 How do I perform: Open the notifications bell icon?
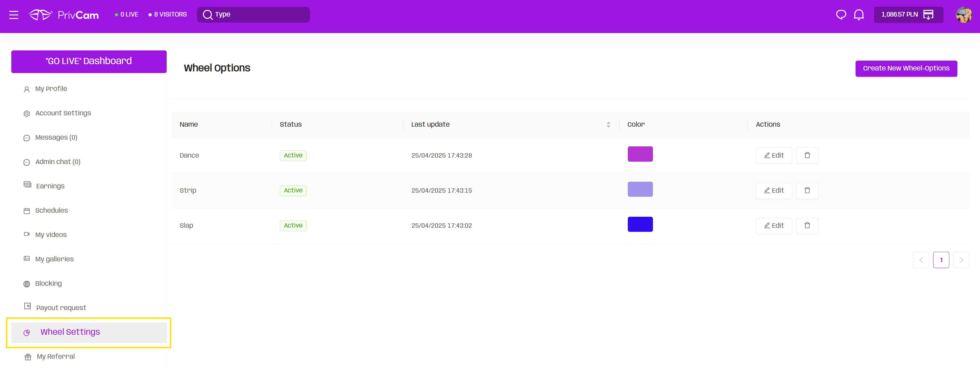[859, 15]
